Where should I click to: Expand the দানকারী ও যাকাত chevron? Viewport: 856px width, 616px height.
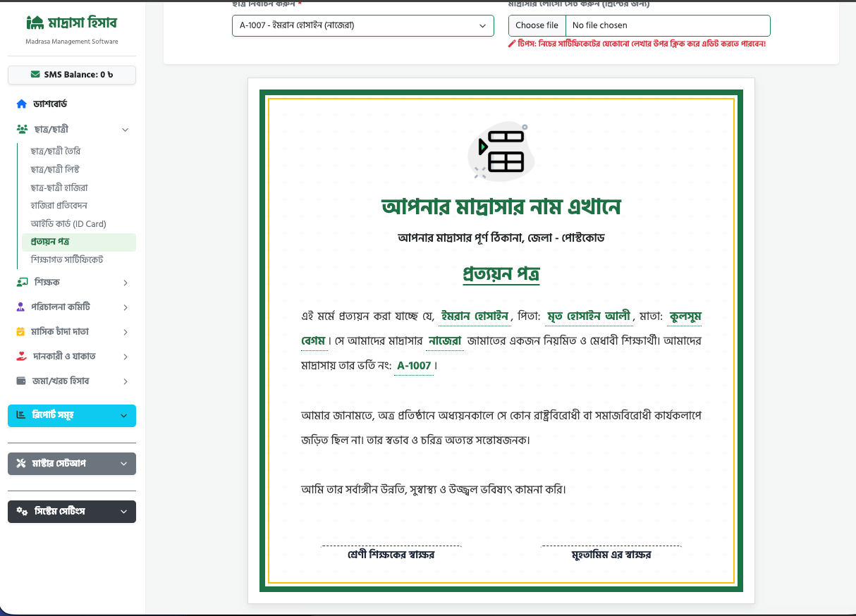[125, 357]
